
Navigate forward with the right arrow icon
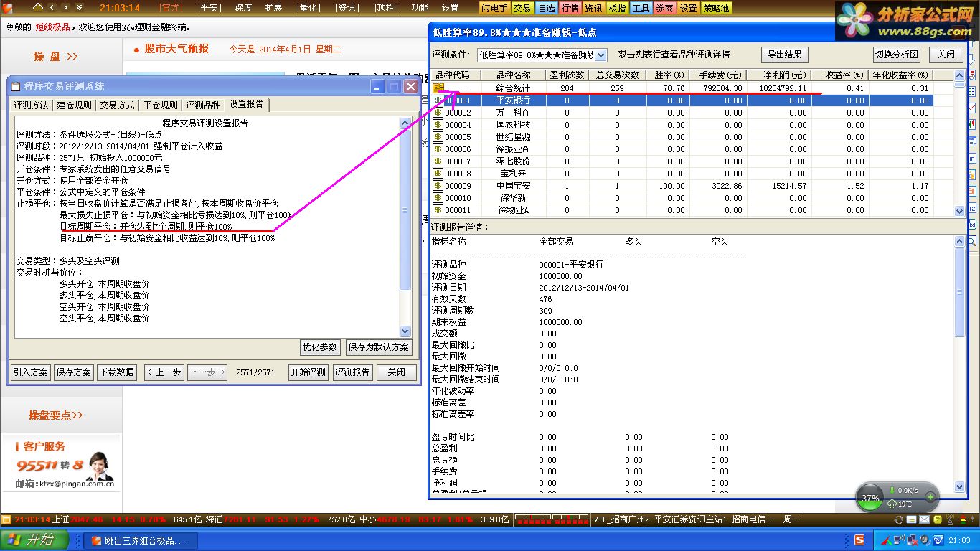[x=67, y=8]
